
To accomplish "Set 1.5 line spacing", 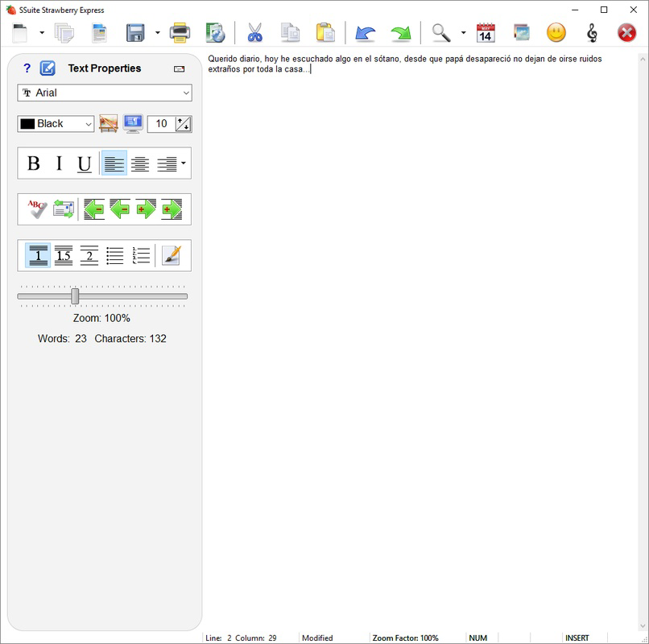I will [x=64, y=255].
